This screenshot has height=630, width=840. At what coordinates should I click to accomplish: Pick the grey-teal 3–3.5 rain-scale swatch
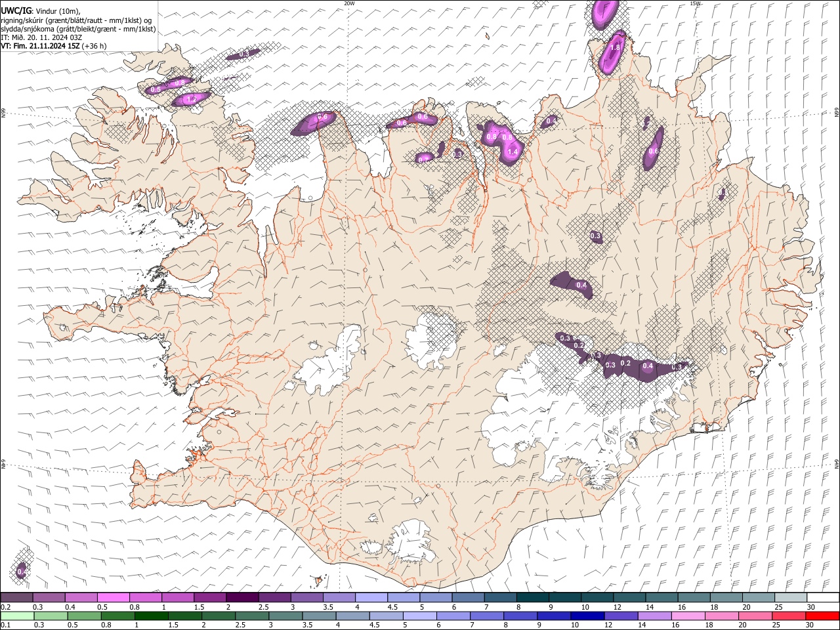(286, 616)
